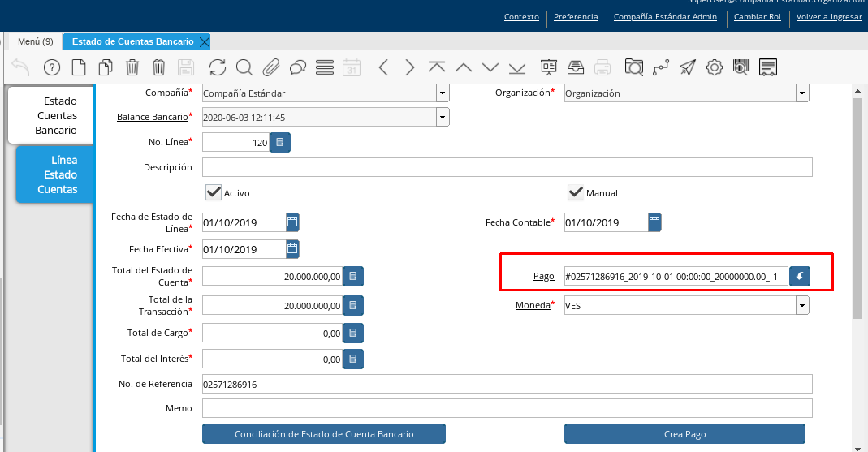Open the magnifier search records icon
Viewport: 868px width, 452px height.
click(x=244, y=67)
